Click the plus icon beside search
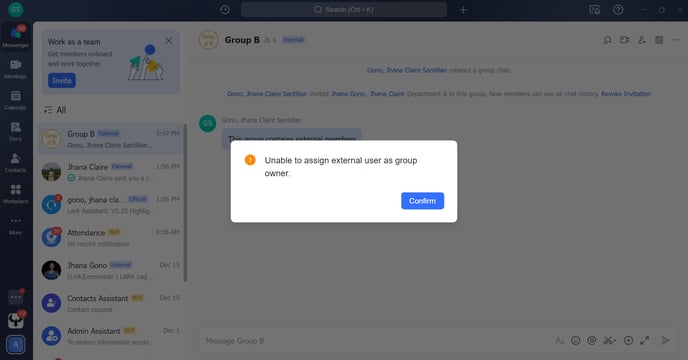 point(463,10)
